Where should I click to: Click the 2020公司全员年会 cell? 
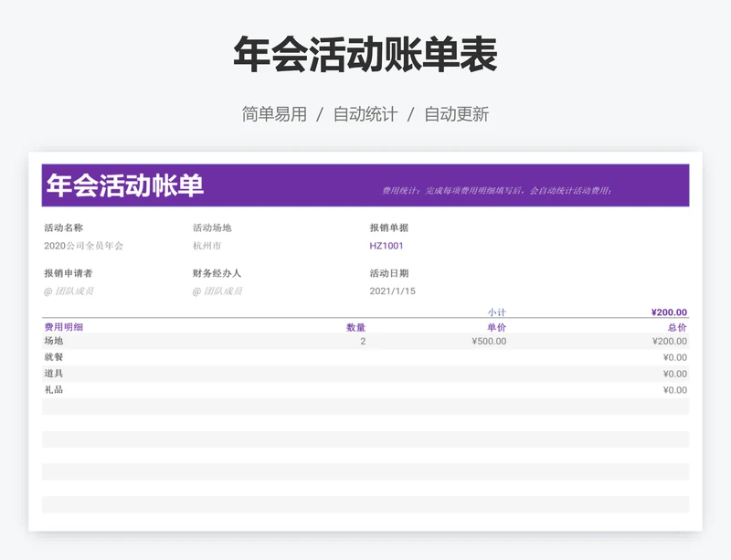pos(83,246)
